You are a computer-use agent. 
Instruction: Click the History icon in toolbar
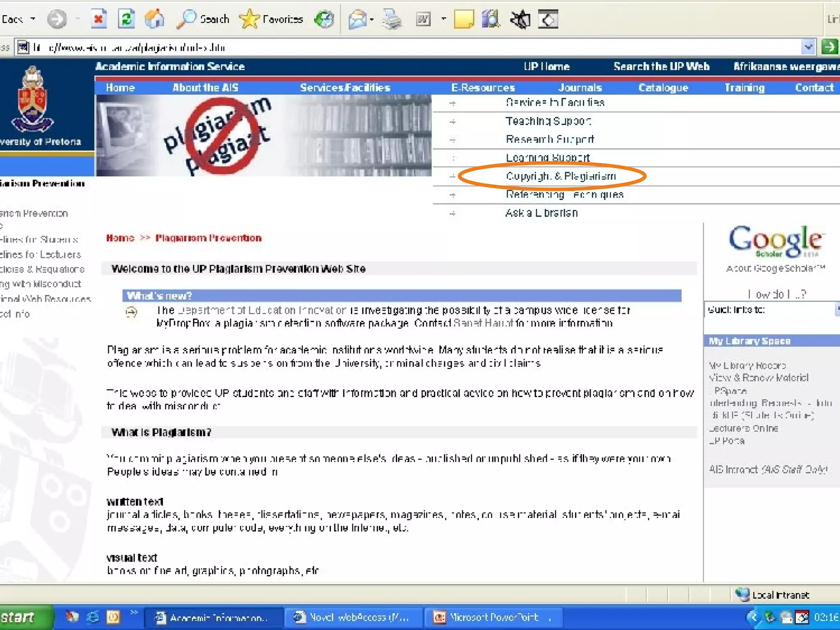(324, 19)
